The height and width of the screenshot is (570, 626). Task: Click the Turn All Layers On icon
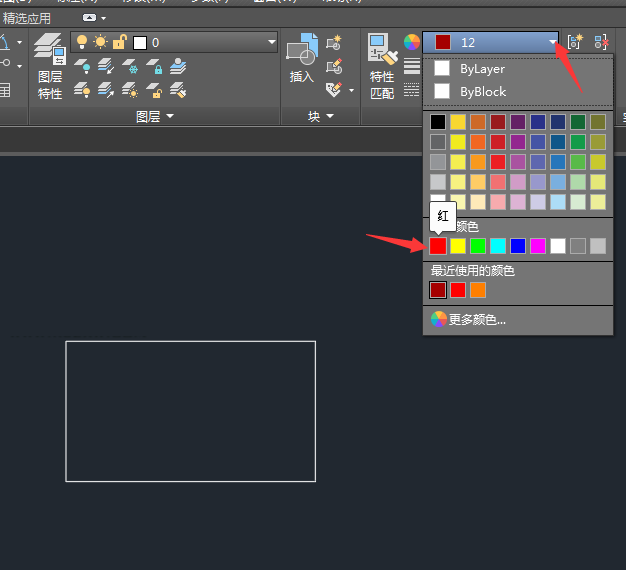coord(82,90)
